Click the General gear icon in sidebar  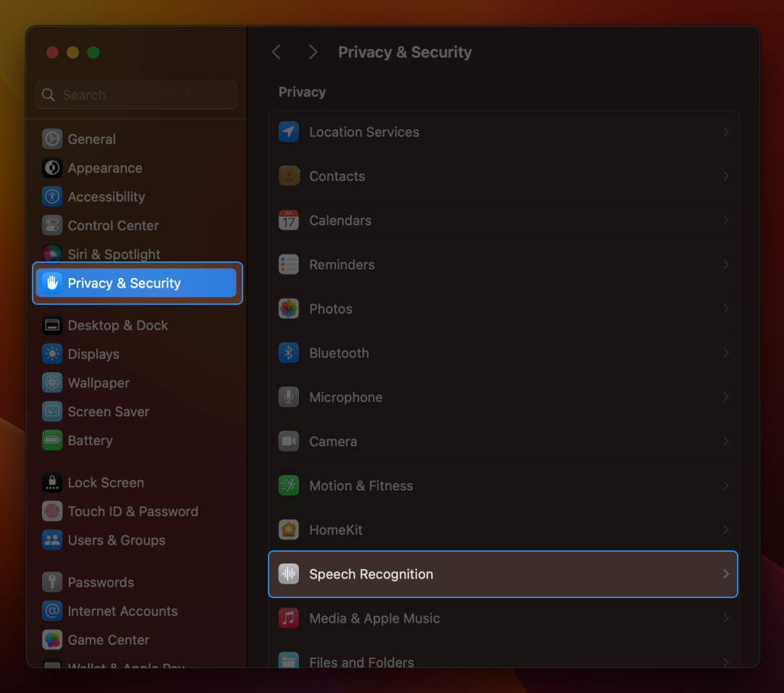52,139
